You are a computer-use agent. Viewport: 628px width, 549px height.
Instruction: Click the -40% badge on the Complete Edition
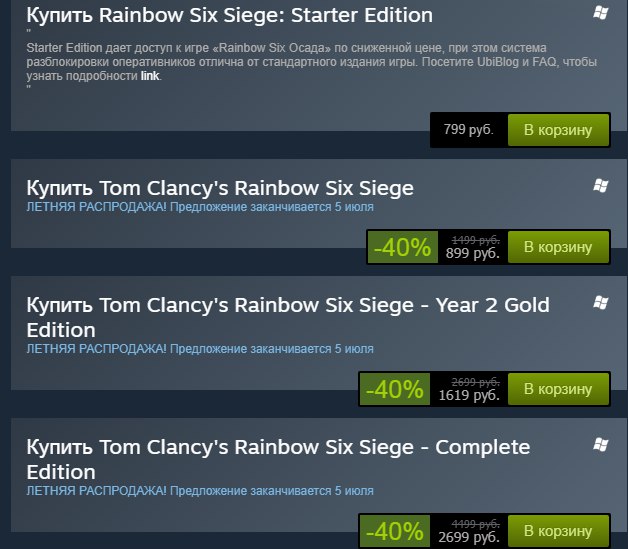point(395,531)
